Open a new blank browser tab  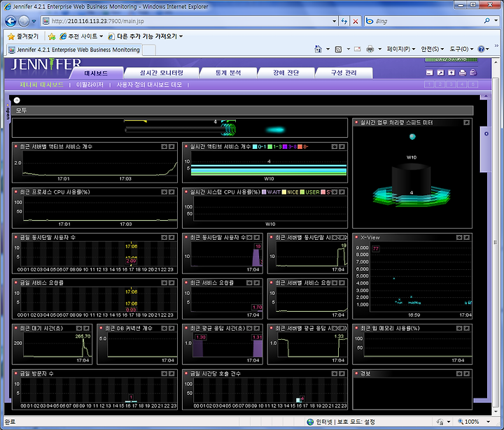pos(149,50)
